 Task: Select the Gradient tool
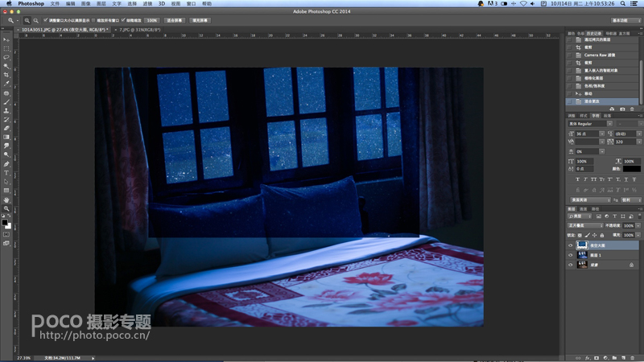point(6,137)
